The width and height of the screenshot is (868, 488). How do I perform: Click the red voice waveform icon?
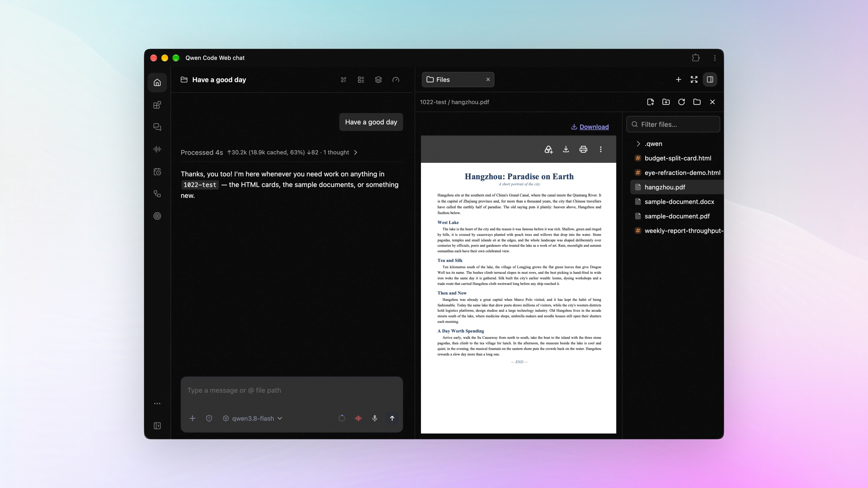(358, 418)
